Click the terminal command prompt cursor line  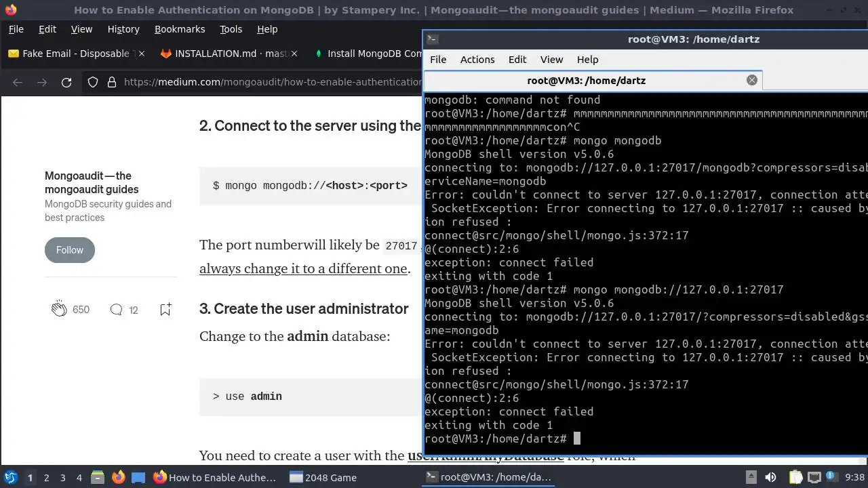point(502,439)
